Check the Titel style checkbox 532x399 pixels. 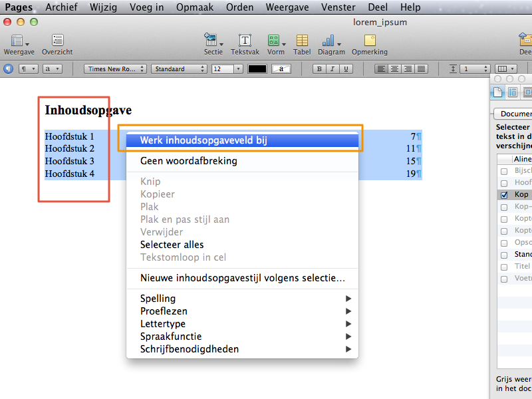[x=504, y=267]
